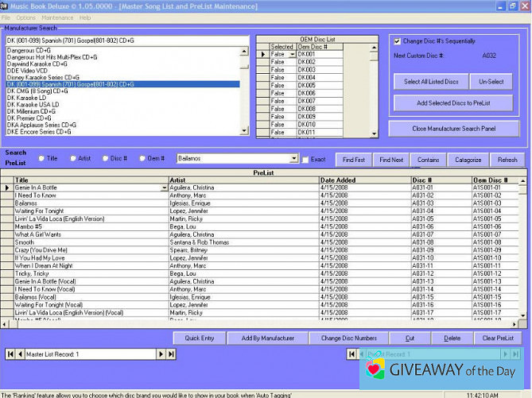Go to previous PreList record

361,354
